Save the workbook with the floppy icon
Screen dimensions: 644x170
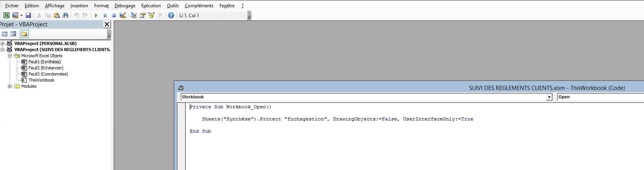pos(28,15)
